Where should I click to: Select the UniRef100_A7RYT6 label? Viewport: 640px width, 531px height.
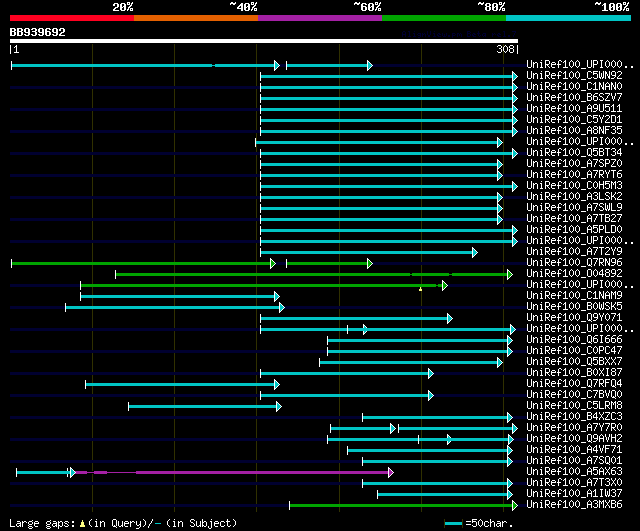[x=574, y=175]
